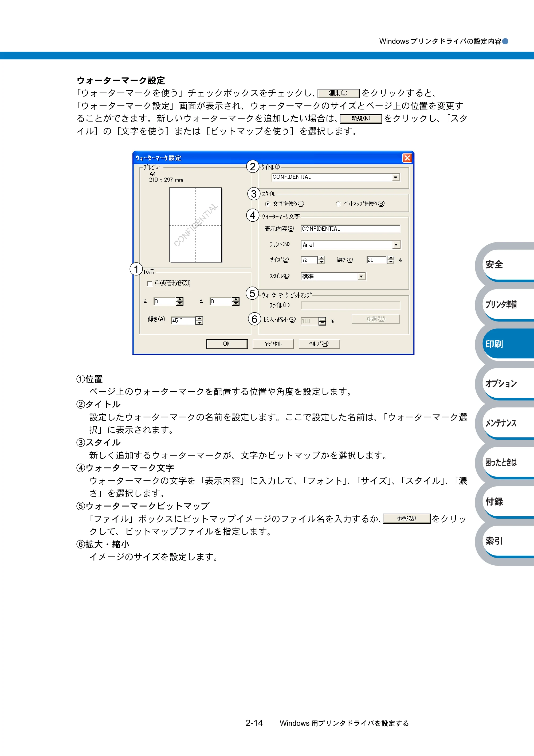
Task: Click the 参照 button in item ⑤ text
Action: coord(407,519)
